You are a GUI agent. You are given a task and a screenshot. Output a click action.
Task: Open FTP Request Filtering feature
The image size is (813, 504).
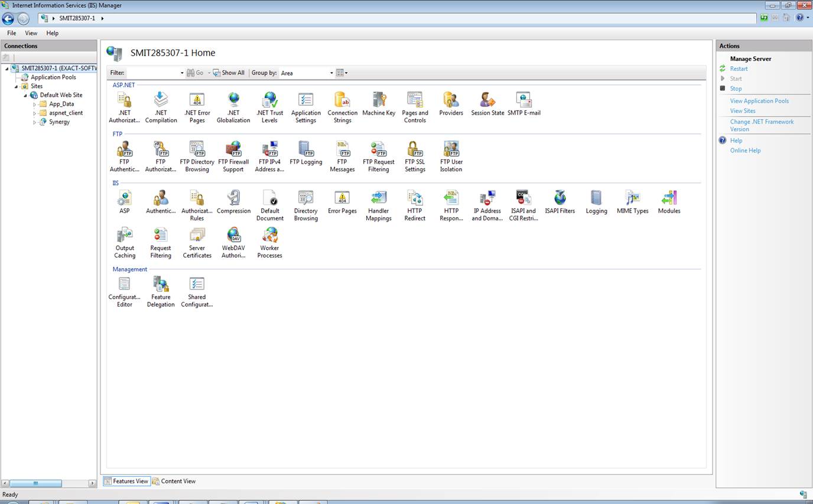click(x=379, y=157)
